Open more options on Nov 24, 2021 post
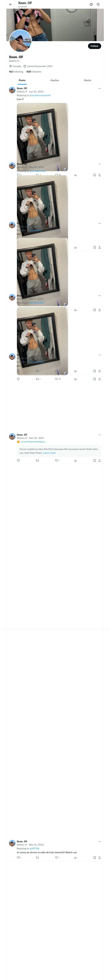This screenshot has height=980, width=110. (x=99, y=435)
